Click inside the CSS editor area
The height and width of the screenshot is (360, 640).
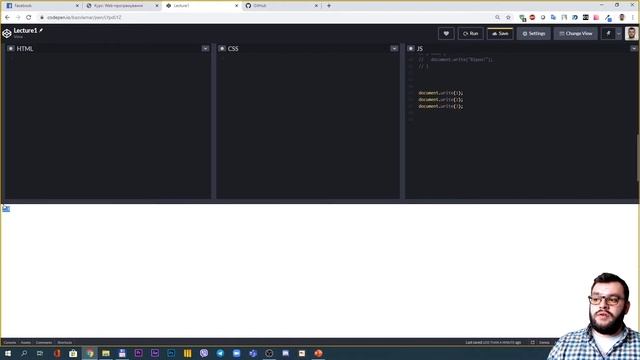[x=308, y=127]
